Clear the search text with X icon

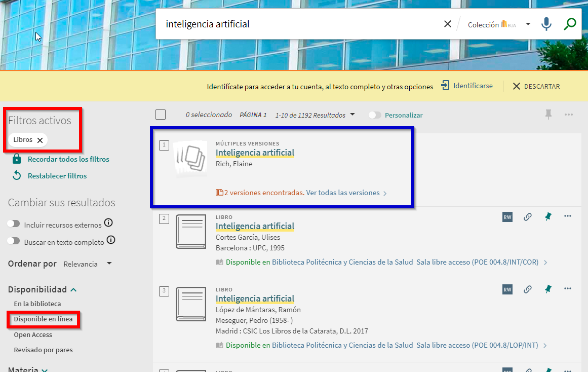click(447, 24)
